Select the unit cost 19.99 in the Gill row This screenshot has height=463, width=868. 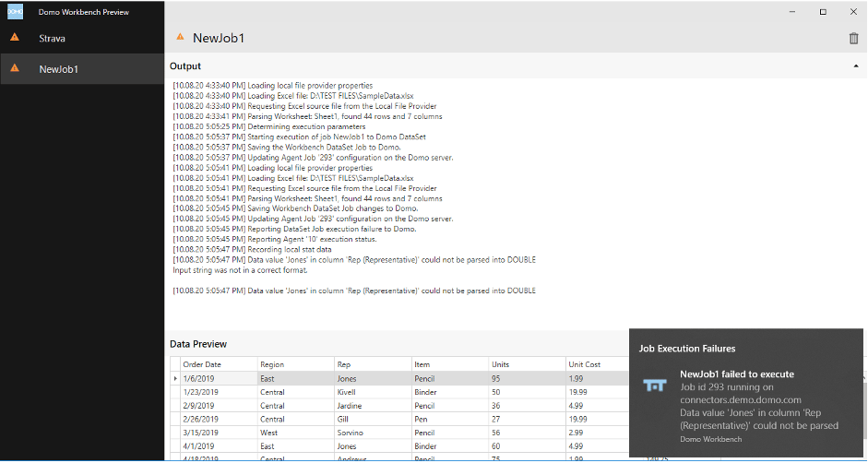[598, 420]
